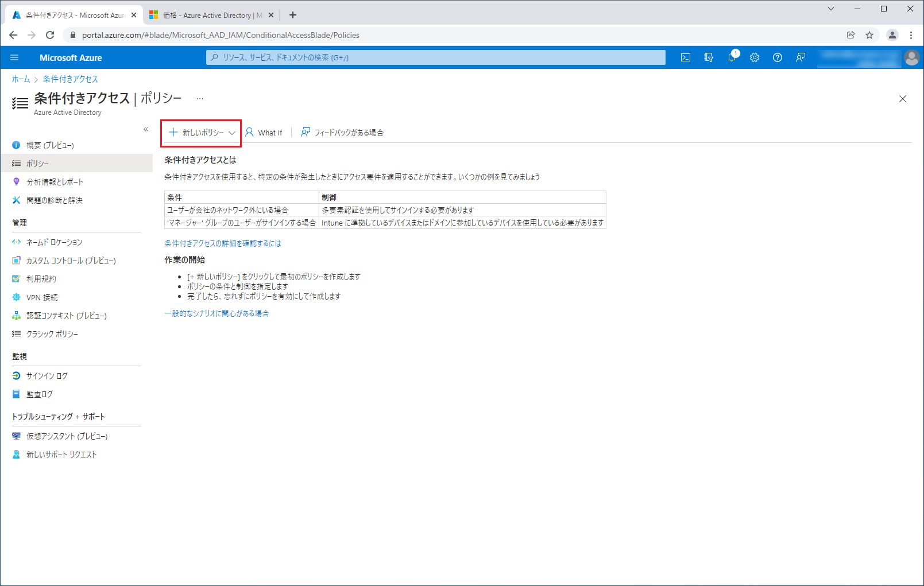Open the account avatar menu
Viewport: 924px width, 586px height.
coord(911,57)
